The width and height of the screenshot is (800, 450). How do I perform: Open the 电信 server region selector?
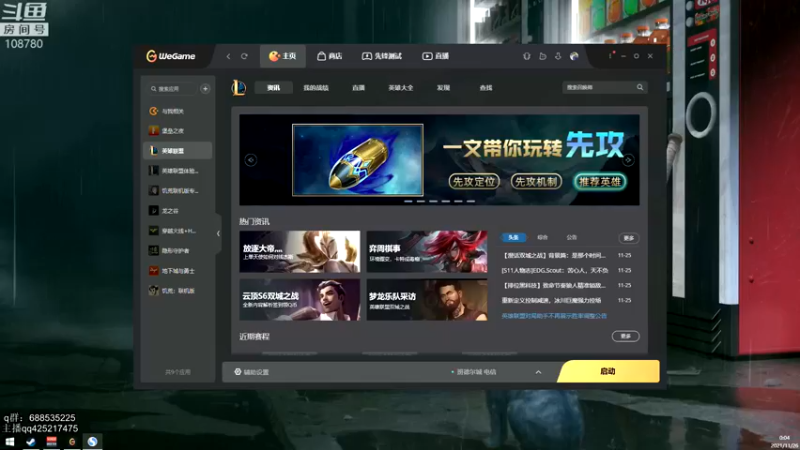(x=473, y=372)
